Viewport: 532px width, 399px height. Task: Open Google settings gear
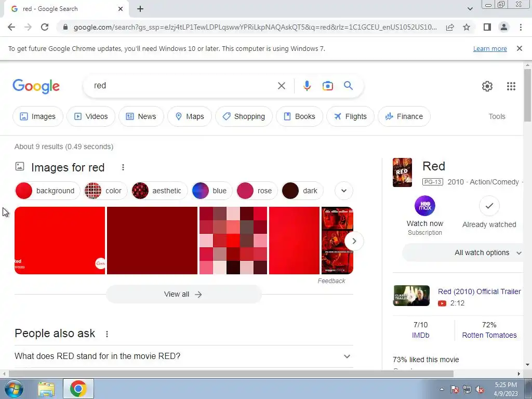[x=487, y=86]
